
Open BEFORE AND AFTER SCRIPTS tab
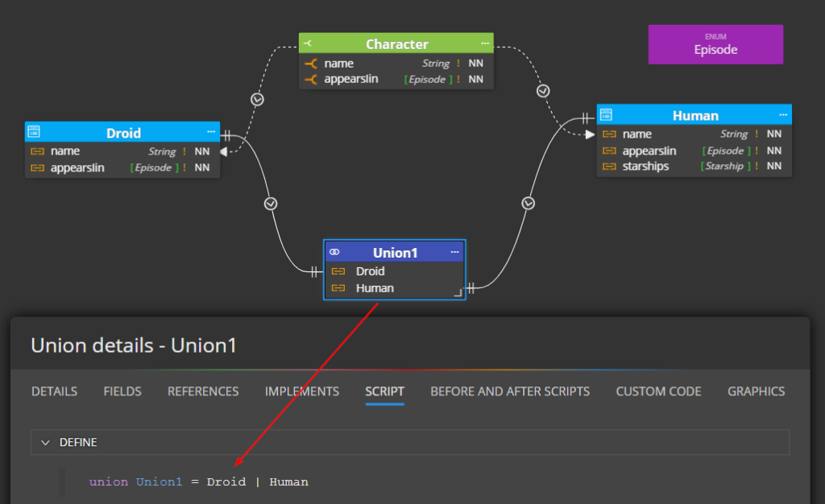click(x=510, y=391)
